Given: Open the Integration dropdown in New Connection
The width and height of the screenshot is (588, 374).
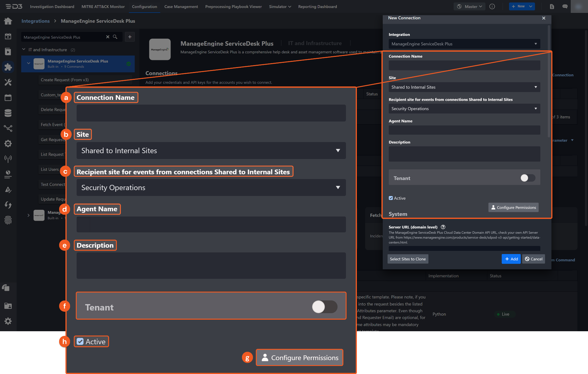Looking at the screenshot, I should (464, 44).
